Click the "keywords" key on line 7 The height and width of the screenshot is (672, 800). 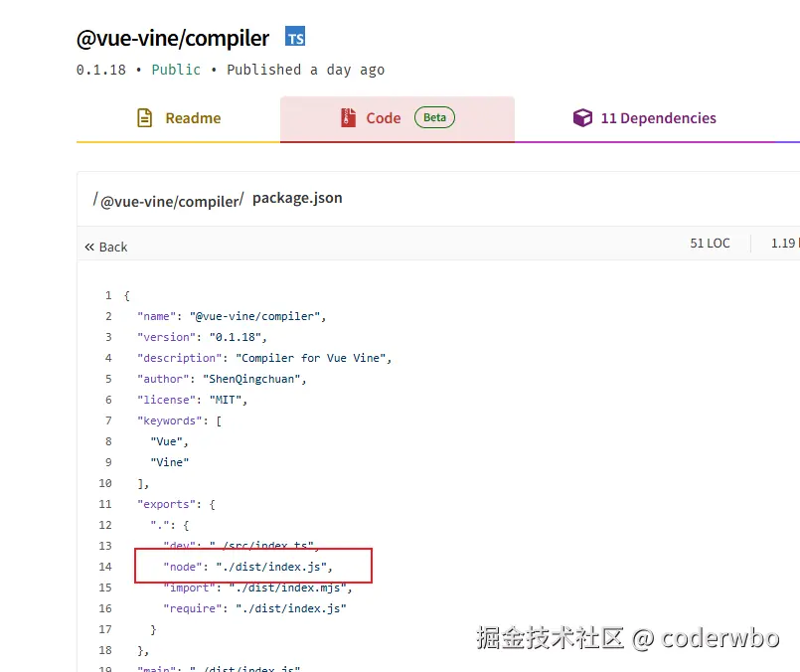[169, 420]
